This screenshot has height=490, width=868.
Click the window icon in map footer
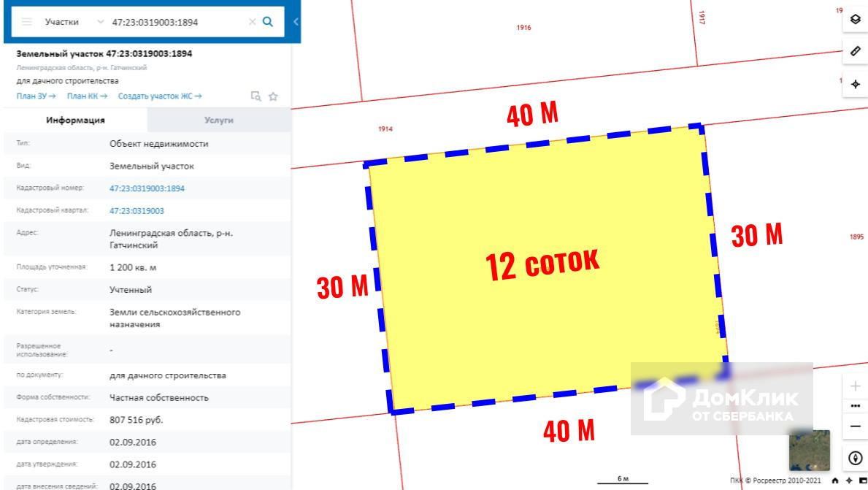[862, 481]
